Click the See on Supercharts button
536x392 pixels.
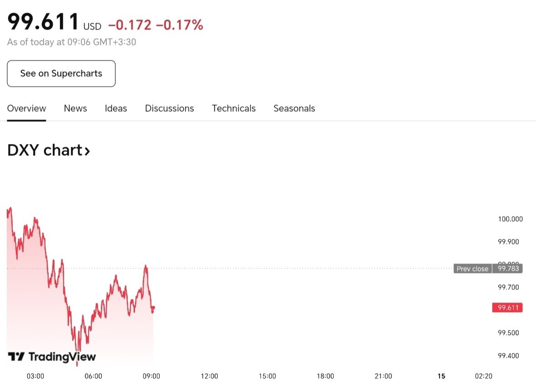pyautogui.click(x=61, y=74)
